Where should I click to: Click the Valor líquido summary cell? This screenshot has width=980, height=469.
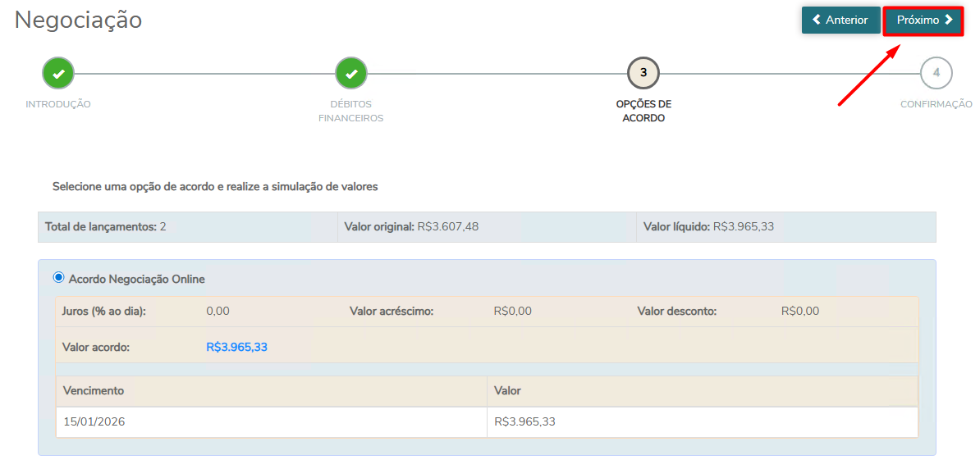[708, 226]
